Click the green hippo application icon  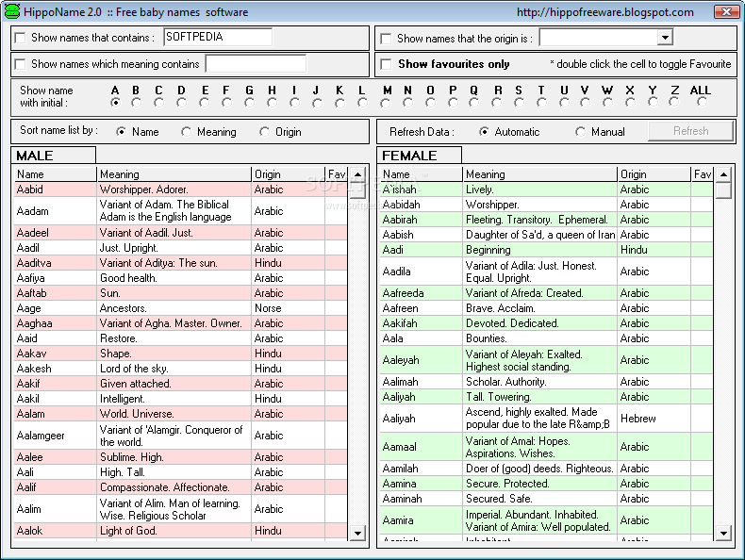(11, 11)
